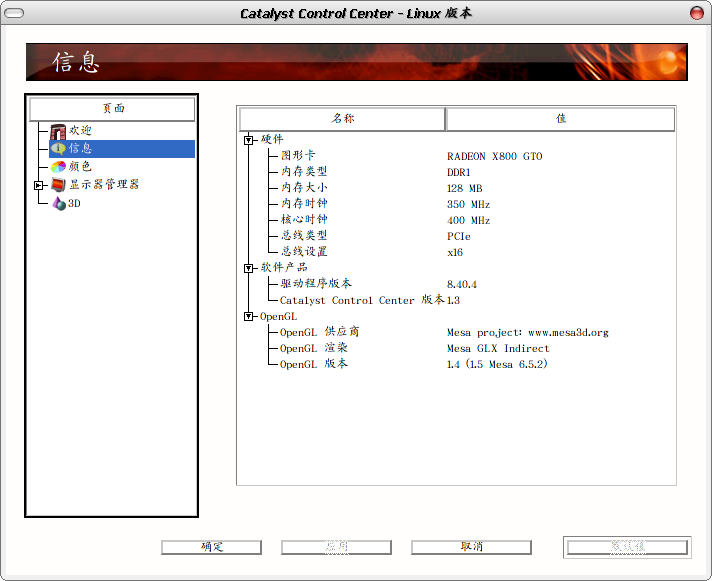Click the PCIe value
The height and width of the screenshot is (581, 712).
coord(459,236)
